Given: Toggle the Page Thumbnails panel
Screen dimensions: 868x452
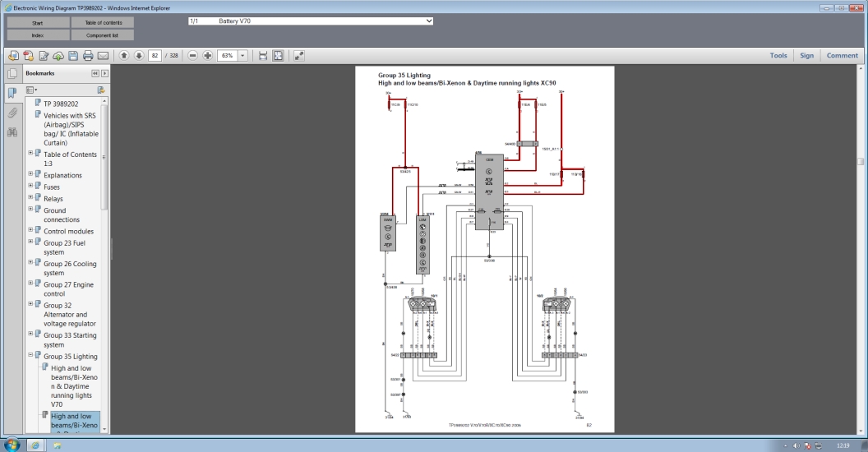Looking at the screenshot, I should 12,73.
